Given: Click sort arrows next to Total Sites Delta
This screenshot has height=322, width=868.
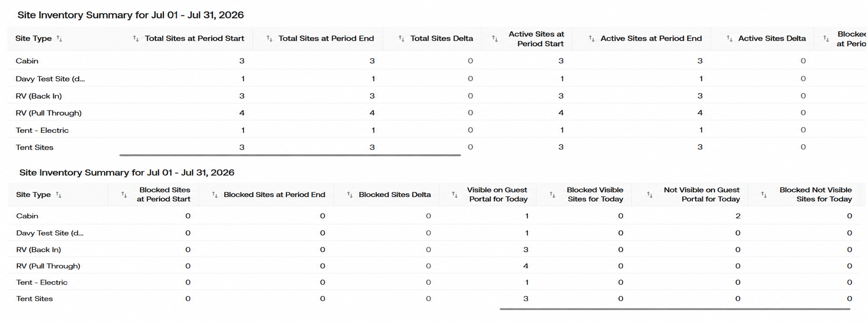Looking at the screenshot, I should click(x=401, y=38).
